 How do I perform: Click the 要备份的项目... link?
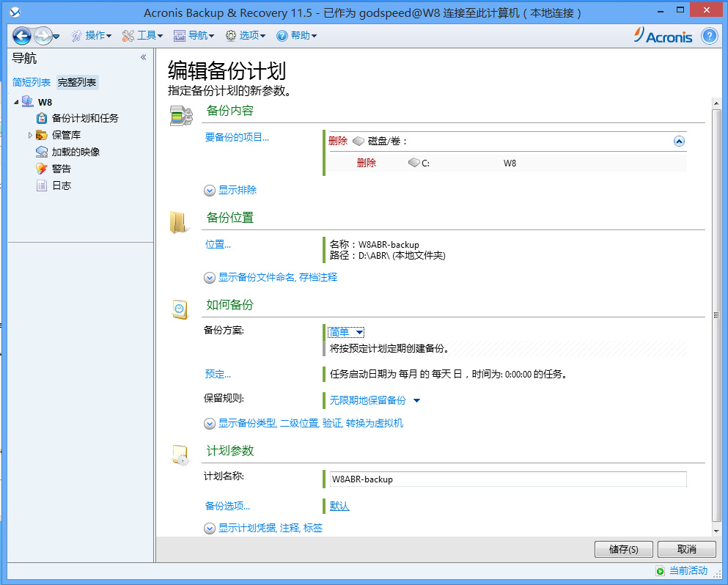pyautogui.click(x=237, y=137)
